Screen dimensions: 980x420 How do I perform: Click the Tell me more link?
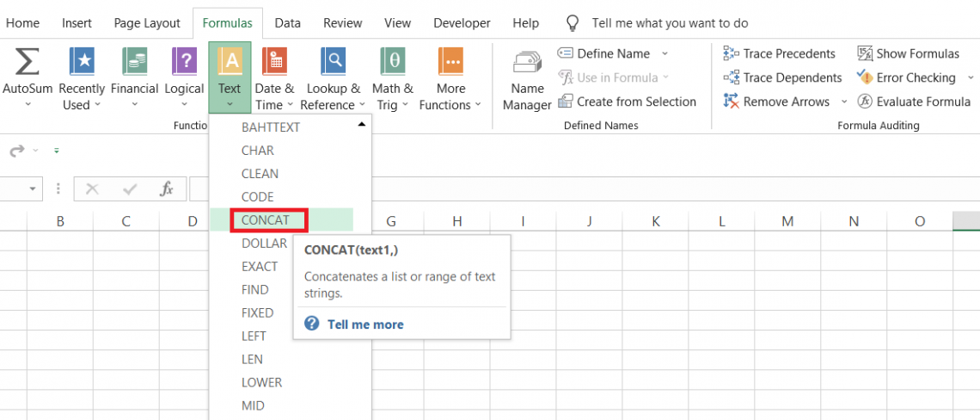364,324
